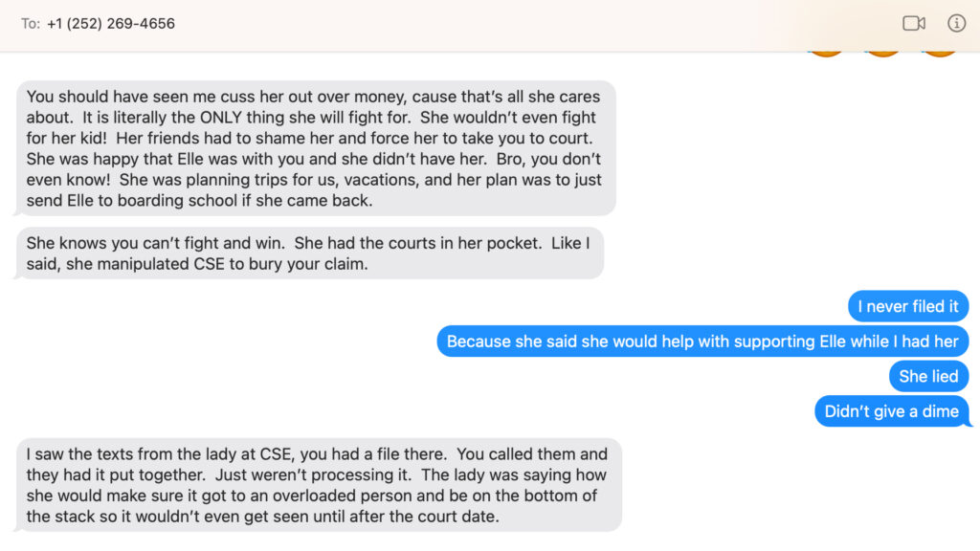This screenshot has width=980, height=551.
Task: Click the "To:" recipient label
Action: point(31,24)
